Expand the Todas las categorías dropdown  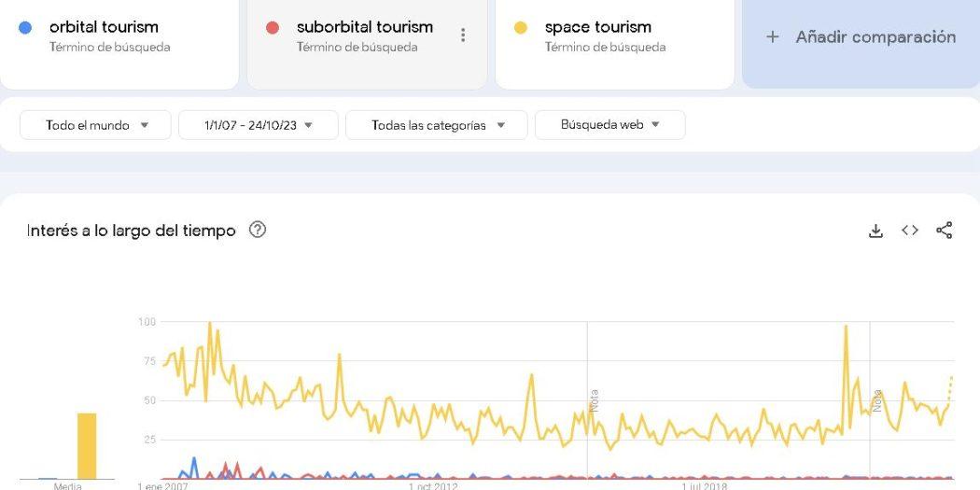(436, 125)
